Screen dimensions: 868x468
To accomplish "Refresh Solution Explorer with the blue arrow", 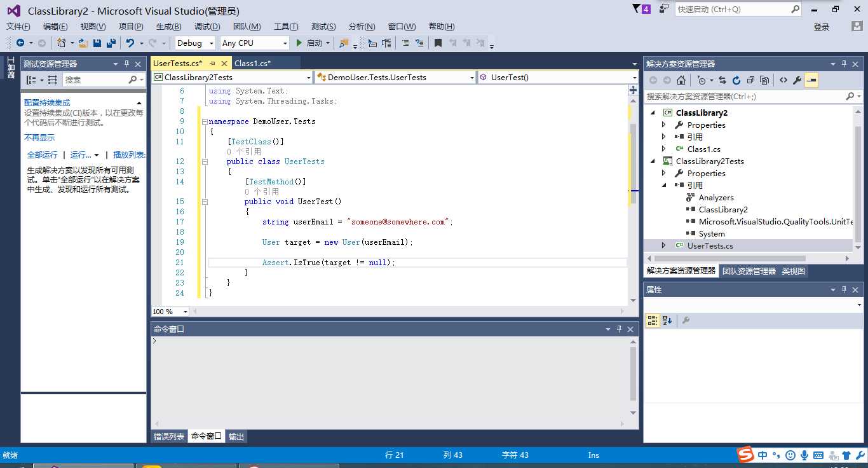I will point(736,80).
